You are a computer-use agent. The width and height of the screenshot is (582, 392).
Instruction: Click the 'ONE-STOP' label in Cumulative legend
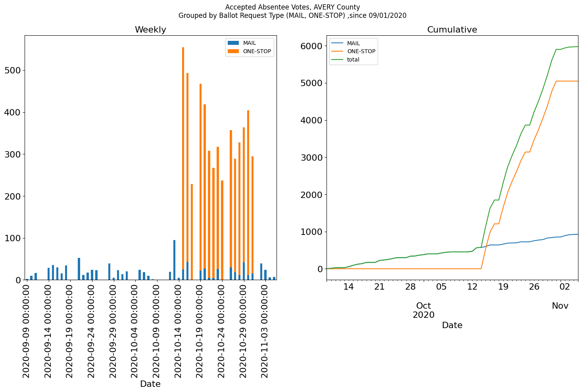coord(361,51)
